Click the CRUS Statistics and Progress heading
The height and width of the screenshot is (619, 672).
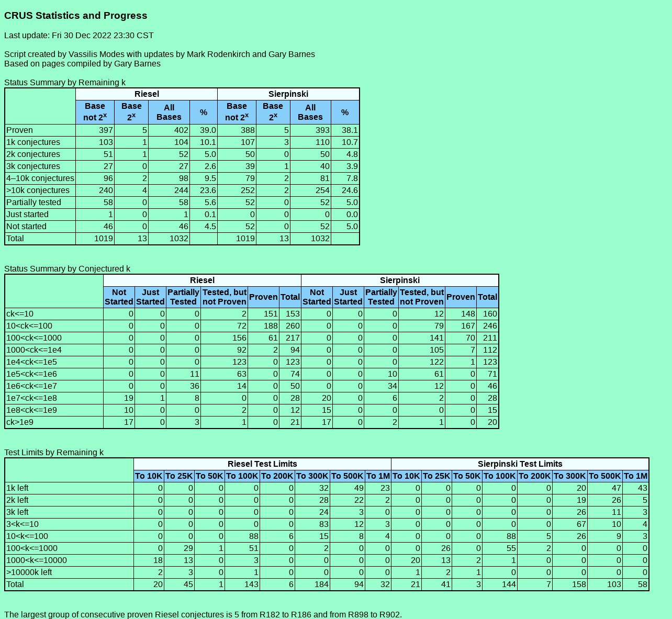coord(76,16)
